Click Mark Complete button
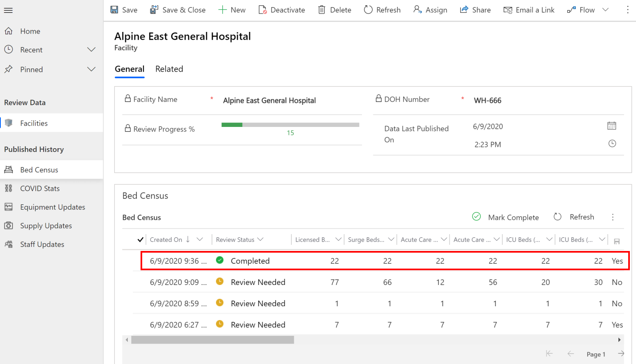The width and height of the screenshot is (636, 364). coord(505,217)
